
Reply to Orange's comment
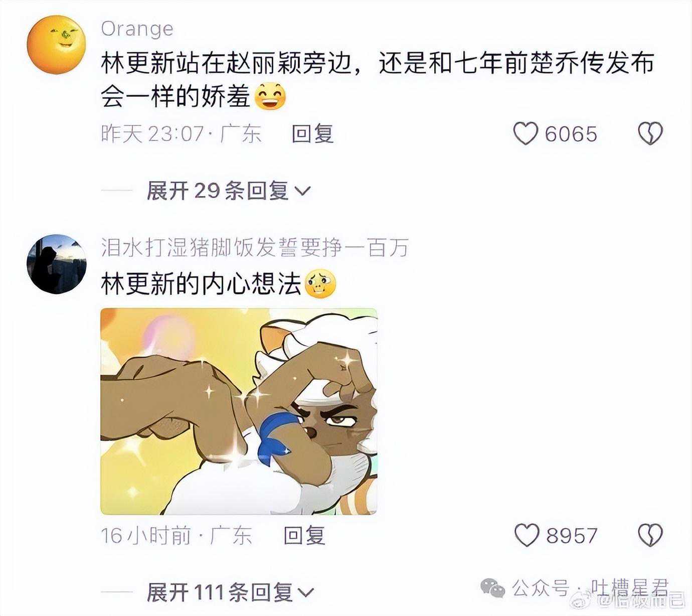point(313,134)
